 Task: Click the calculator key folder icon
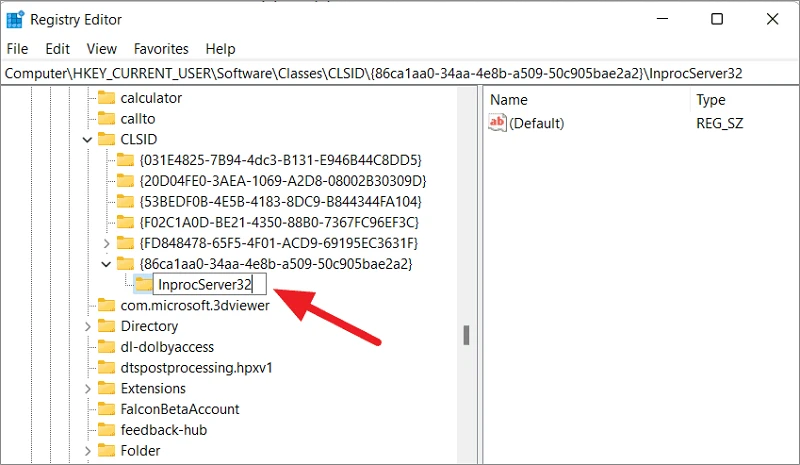click(106, 97)
